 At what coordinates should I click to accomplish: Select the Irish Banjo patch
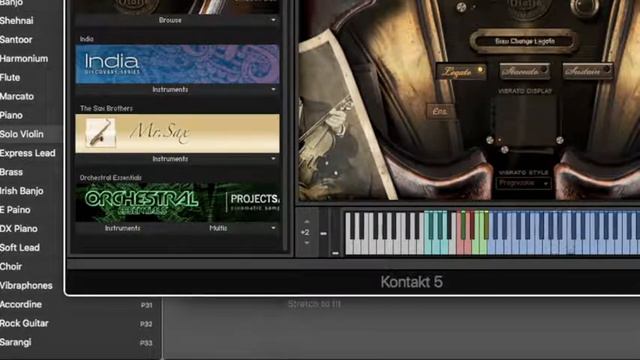22,191
